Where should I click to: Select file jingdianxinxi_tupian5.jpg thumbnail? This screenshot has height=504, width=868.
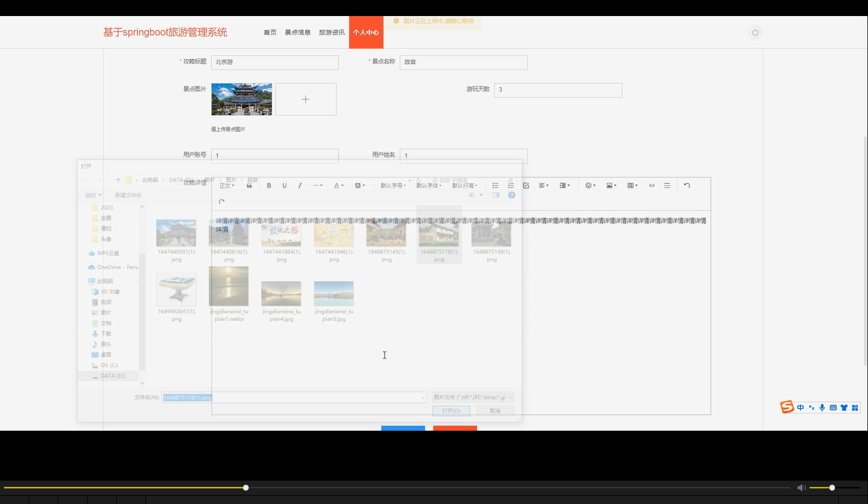(334, 294)
